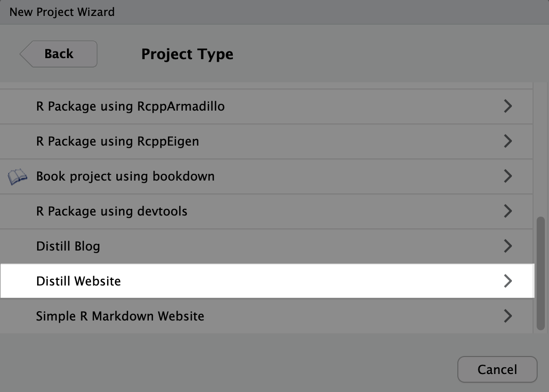Viewport: 549px width, 392px height.
Task: Click chevron for Simple R Markdown Website
Action: click(508, 315)
